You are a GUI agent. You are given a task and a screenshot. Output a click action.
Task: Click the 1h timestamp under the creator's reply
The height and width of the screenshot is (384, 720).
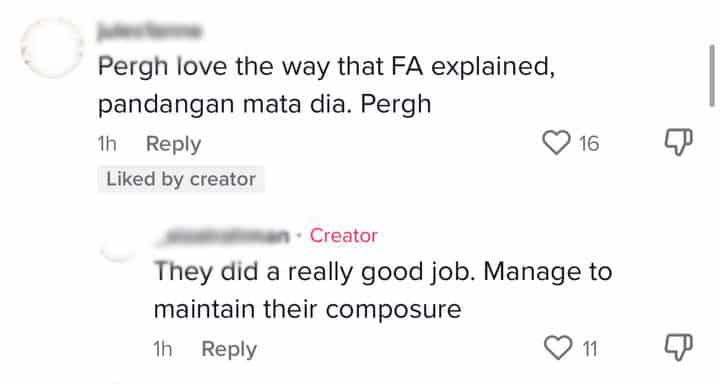click(x=163, y=349)
